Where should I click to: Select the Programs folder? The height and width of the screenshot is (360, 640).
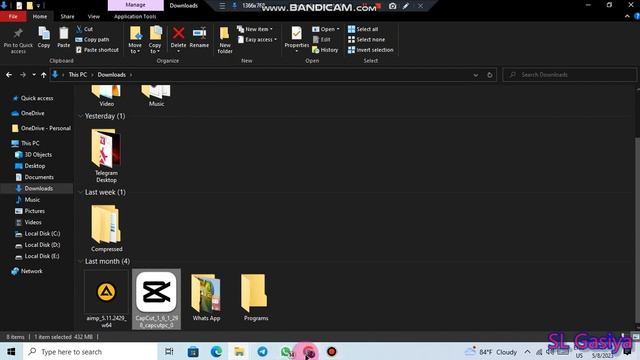click(256, 297)
